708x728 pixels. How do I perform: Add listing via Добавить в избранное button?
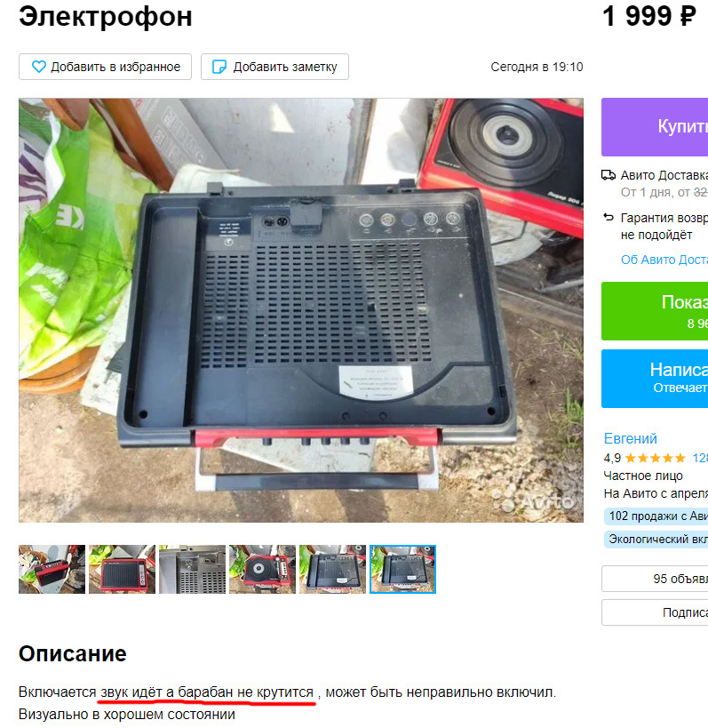[x=106, y=67]
